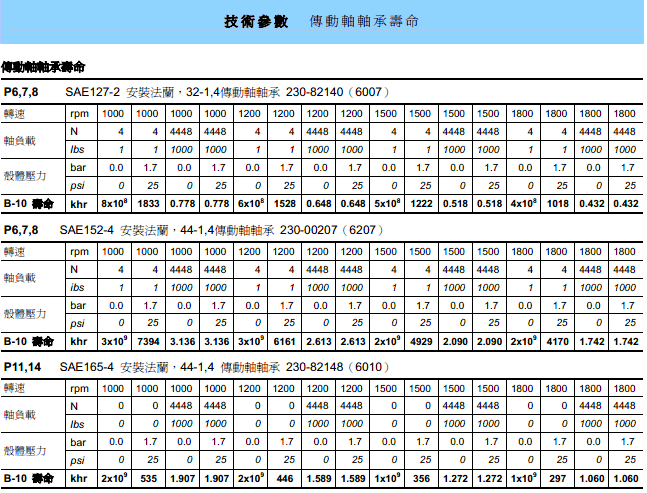Click the 8x10⁸ cell in first table
647x493 pixels.
point(113,203)
